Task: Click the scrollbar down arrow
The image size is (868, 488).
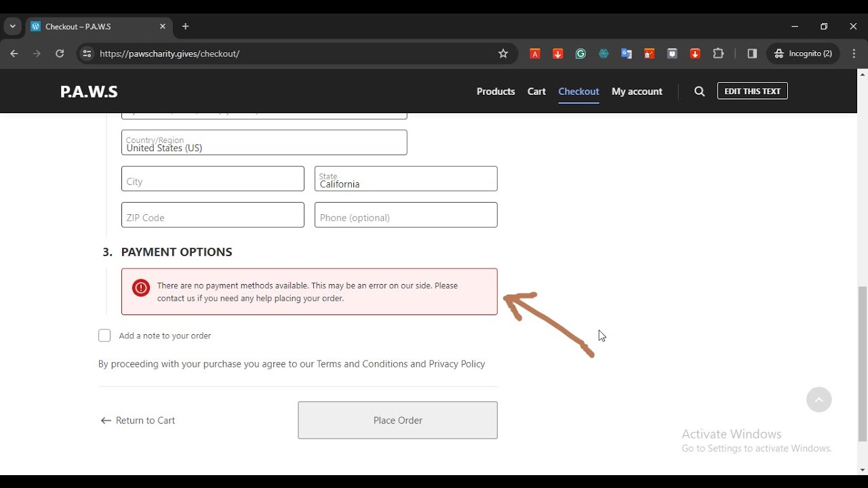Action: pos(863,470)
